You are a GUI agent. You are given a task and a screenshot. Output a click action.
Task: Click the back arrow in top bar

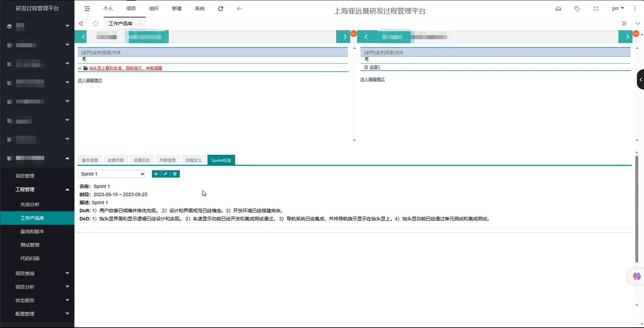coord(239,9)
